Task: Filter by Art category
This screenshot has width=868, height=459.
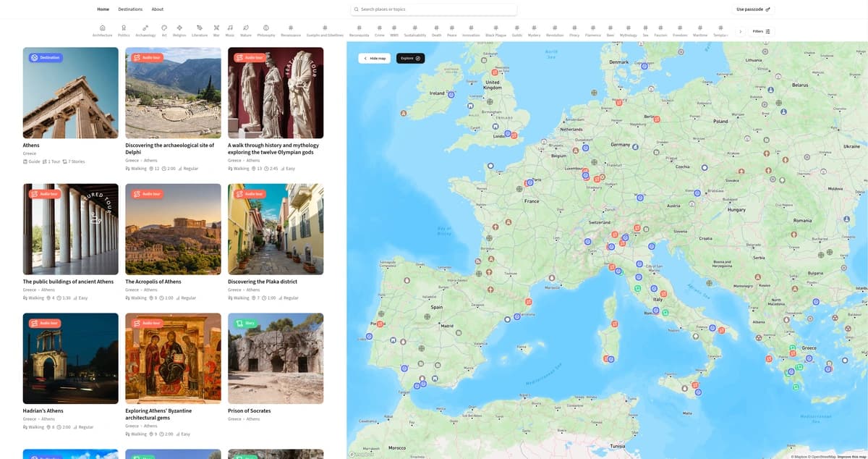Action: coord(164,30)
